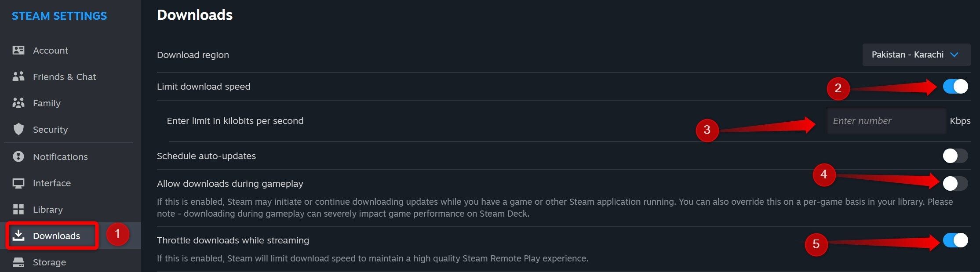Disable the Limit download speed toggle
The image size is (980, 272).
955,87
